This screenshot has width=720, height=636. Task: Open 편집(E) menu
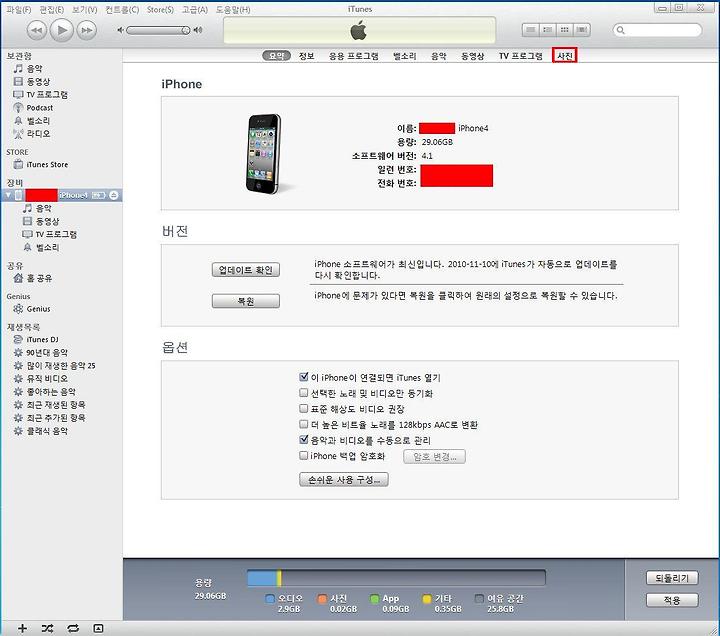[51, 9]
